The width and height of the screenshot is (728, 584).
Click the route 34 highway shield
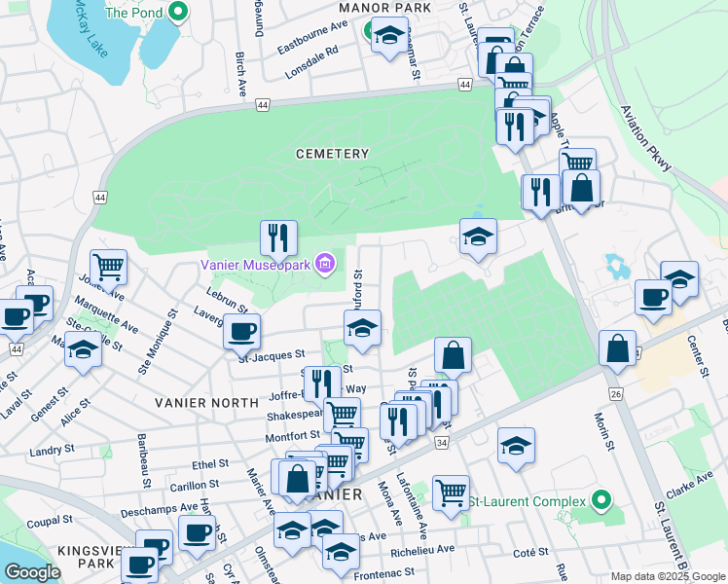pyautogui.click(x=442, y=443)
